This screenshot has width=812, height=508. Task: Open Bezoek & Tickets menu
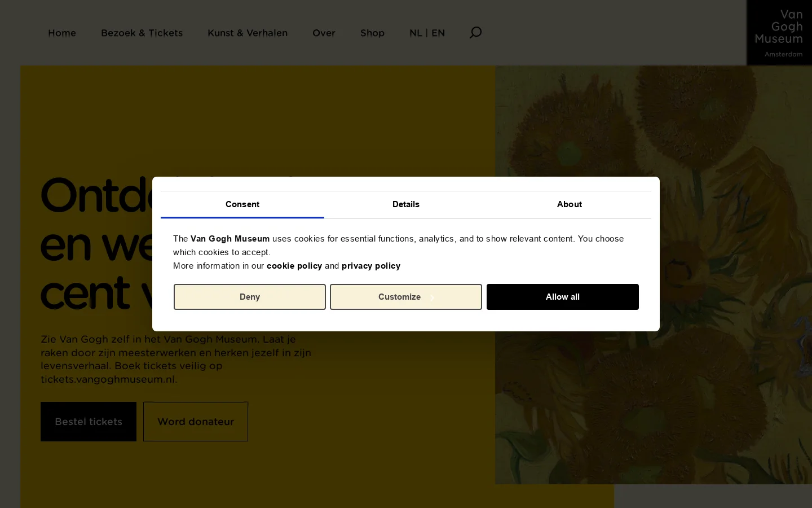(142, 33)
